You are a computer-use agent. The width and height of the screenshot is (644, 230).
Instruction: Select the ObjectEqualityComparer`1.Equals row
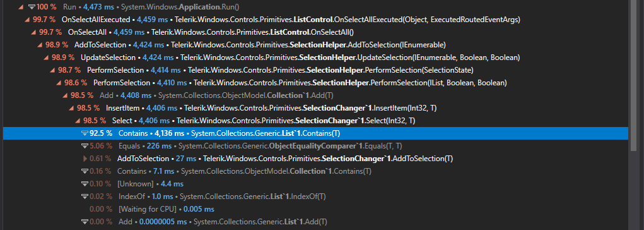click(x=315, y=146)
